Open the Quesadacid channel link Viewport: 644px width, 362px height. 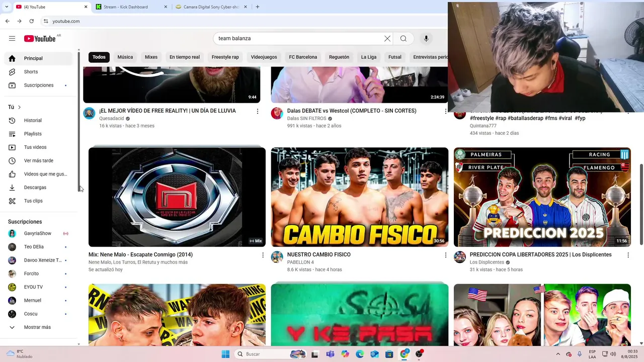112,119
